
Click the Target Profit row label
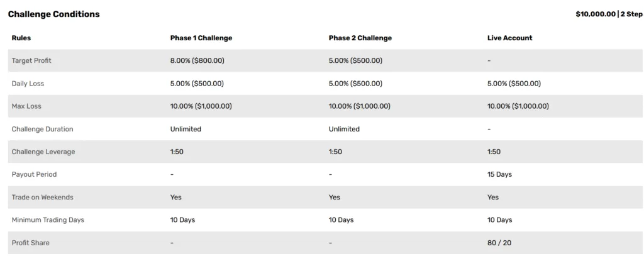coord(31,60)
